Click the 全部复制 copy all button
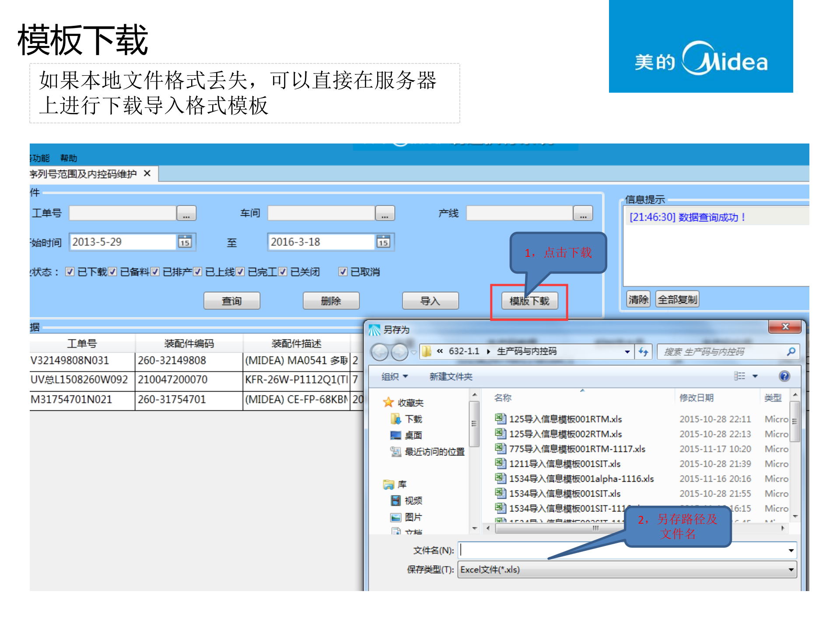 (x=677, y=299)
